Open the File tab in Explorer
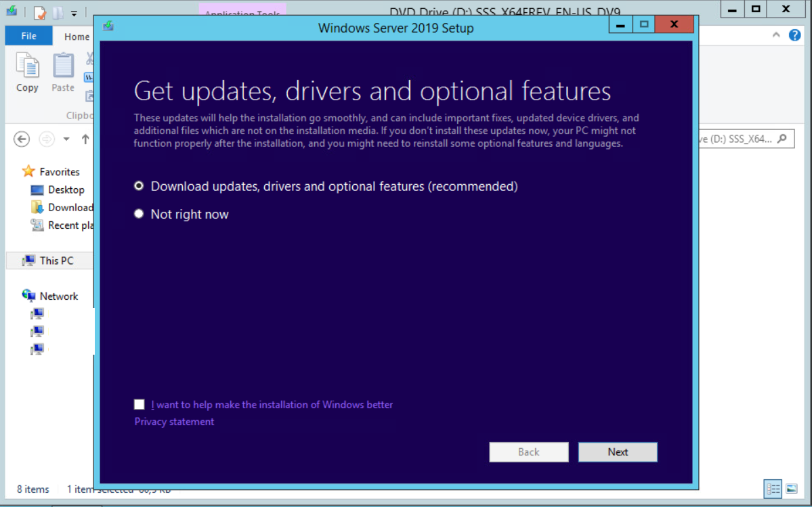 click(x=28, y=37)
